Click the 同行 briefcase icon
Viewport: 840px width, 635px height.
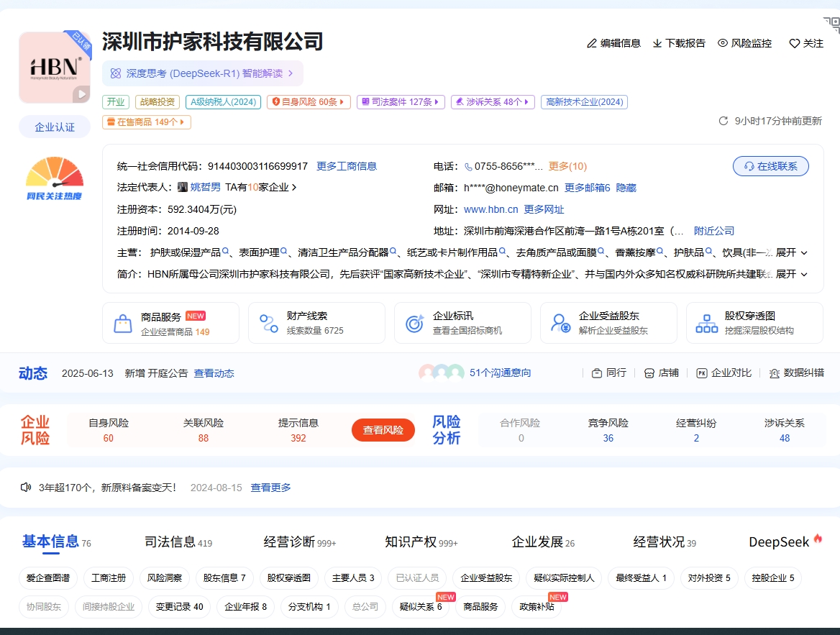pos(597,373)
